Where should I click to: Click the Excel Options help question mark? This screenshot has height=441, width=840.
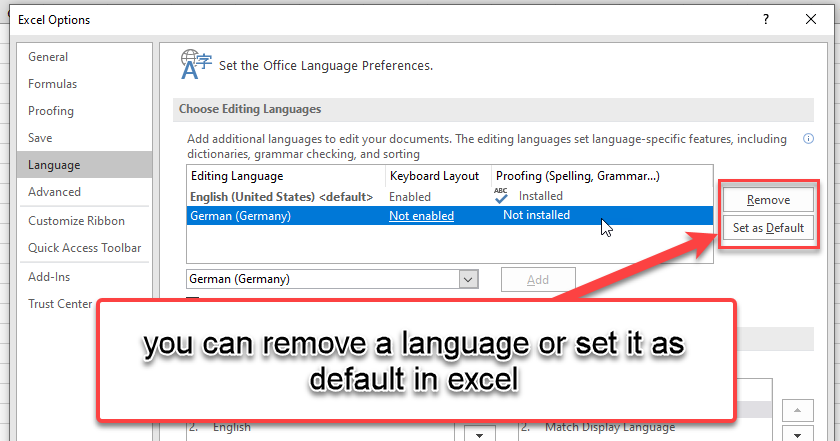point(766,19)
